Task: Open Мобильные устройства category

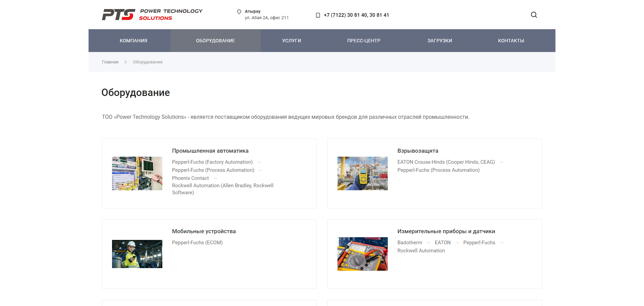Action: (x=204, y=232)
